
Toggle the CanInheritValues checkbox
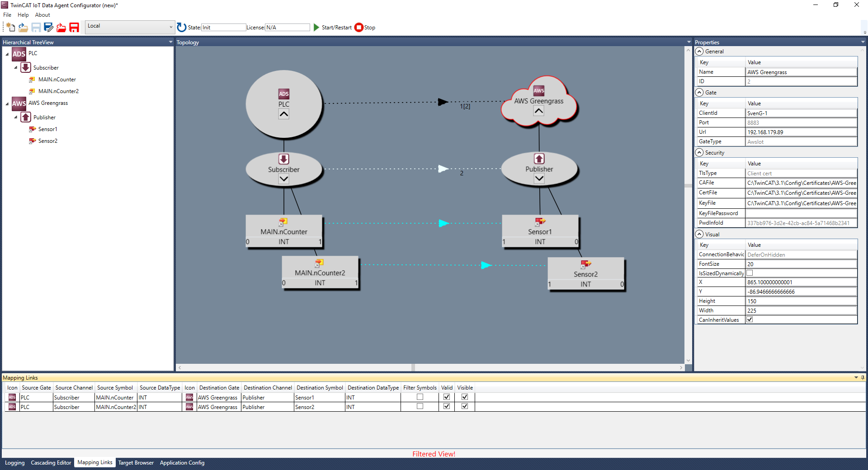tap(750, 320)
